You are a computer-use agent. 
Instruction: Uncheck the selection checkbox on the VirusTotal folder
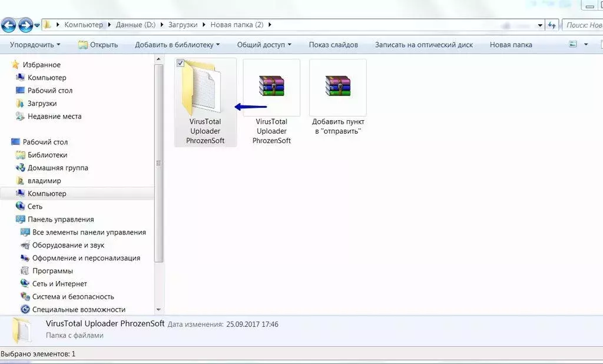[x=180, y=63]
